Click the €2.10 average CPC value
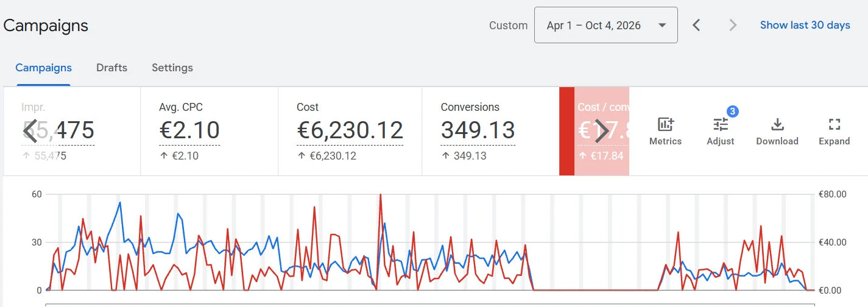Viewport: 868px width, 307px height. (189, 130)
